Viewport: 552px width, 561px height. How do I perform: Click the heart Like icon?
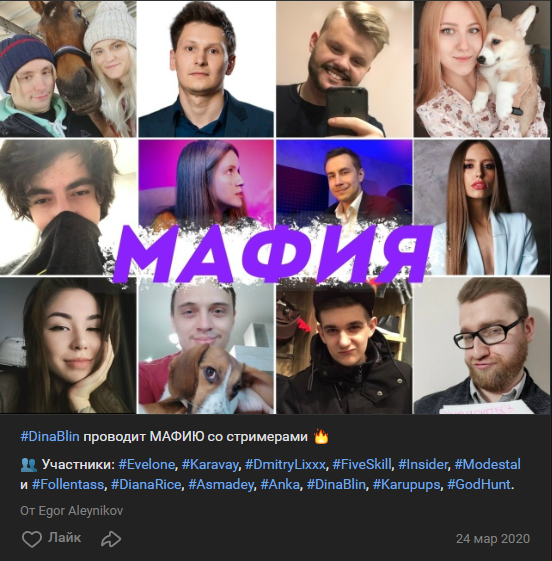[x=31, y=539]
